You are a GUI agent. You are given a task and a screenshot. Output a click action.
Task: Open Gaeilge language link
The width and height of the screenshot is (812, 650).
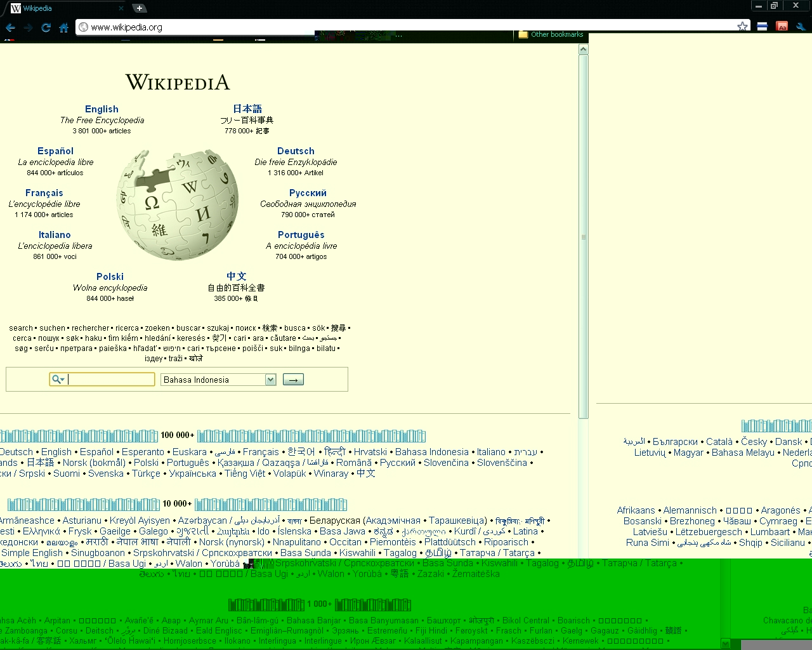[115, 531]
